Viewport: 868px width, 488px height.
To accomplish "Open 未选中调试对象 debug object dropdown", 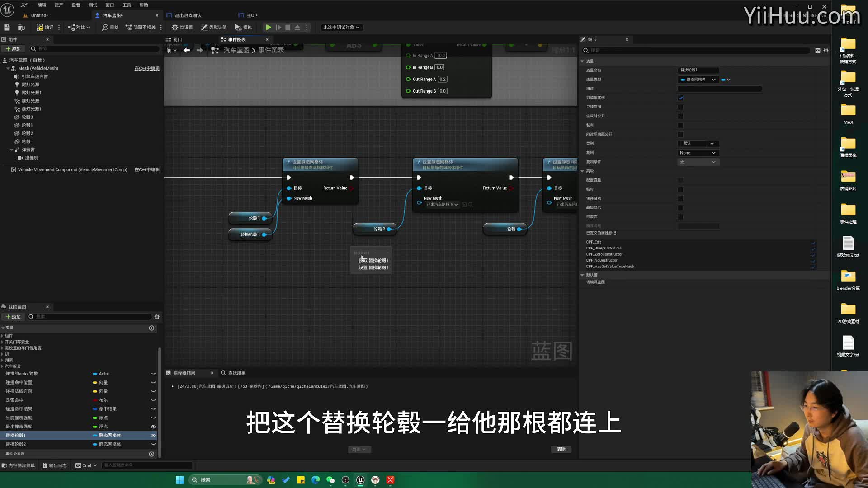I will pyautogui.click(x=341, y=28).
